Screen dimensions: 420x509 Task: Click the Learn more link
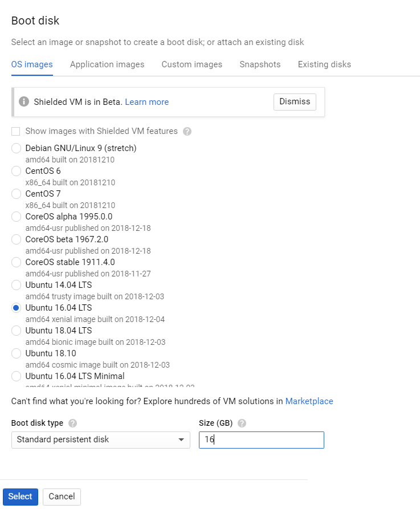click(x=146, y=102)
